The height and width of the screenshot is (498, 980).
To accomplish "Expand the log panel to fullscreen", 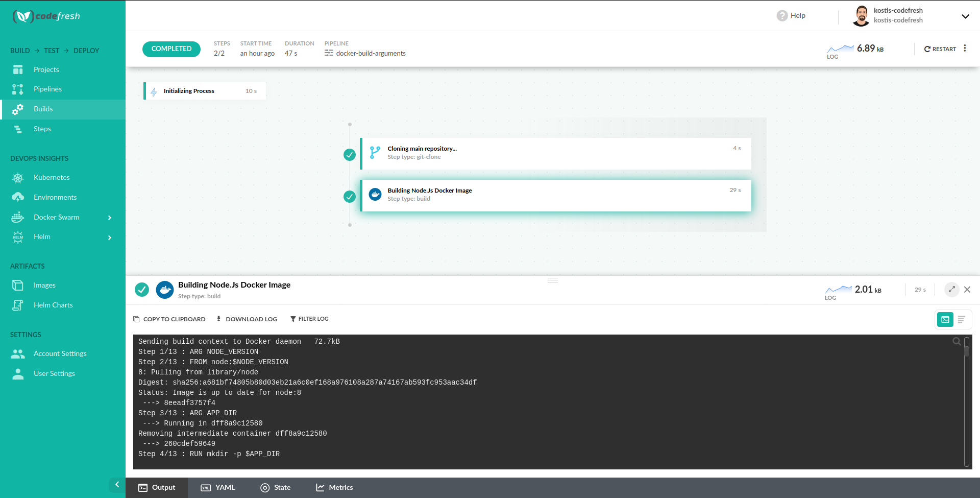I will click(951, 290).
